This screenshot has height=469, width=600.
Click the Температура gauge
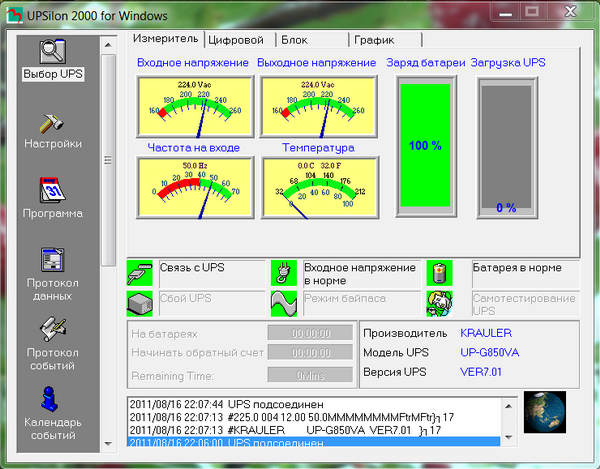320,187
